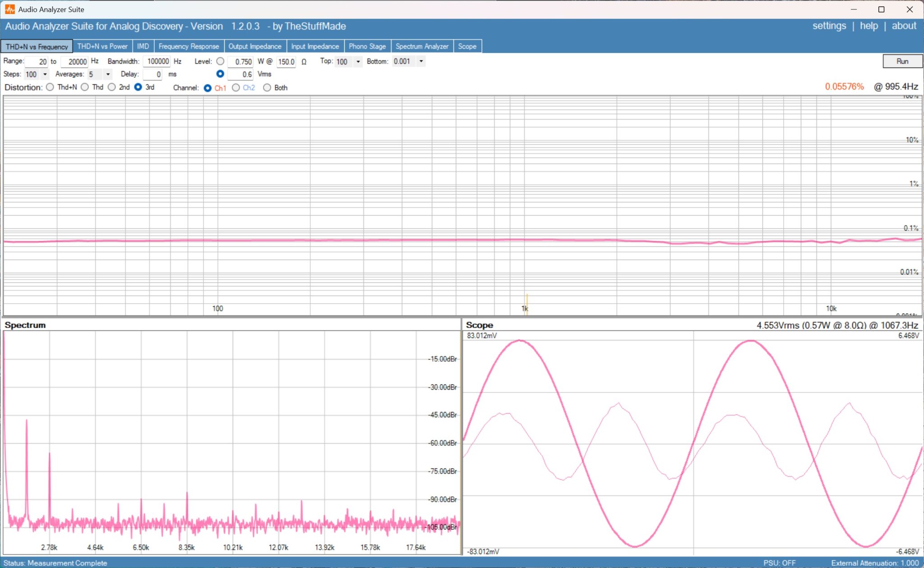Image resolution: width=924 pixels, height=568 pixels.
Task: Click the 10.21k spectrum frequency label
Action: [233, 547]
